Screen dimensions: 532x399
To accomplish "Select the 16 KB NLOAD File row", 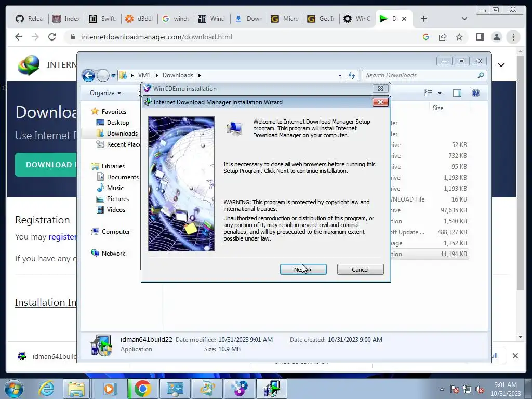I will (429, 199).
